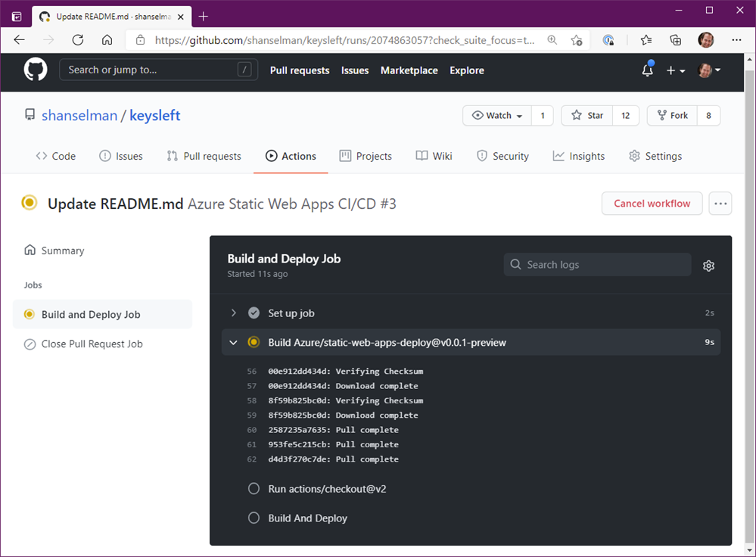Open the password manager extension icon
756x557 pixels.
(608, 40)
